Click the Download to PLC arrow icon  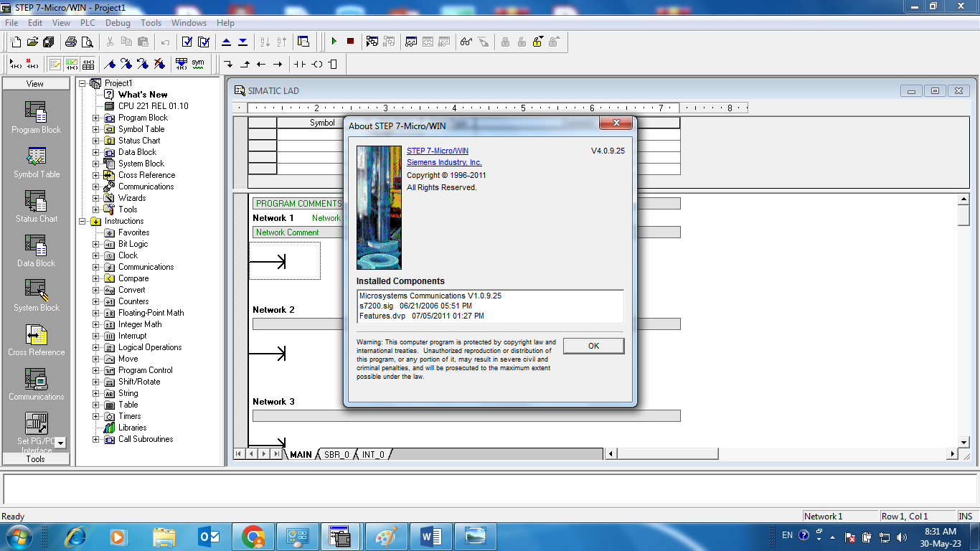click(x=242, y=42)
